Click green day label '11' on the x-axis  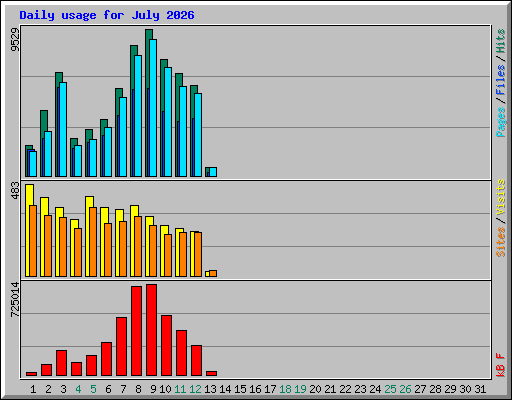180,389
